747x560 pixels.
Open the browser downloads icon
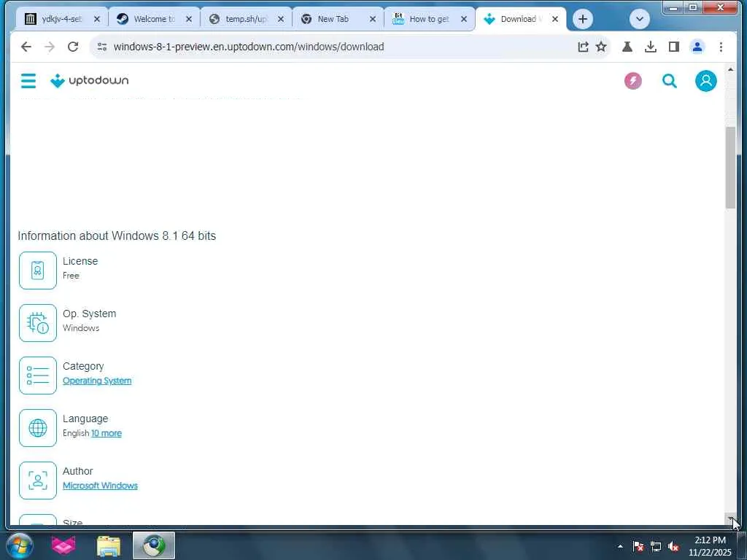[650, 47]
